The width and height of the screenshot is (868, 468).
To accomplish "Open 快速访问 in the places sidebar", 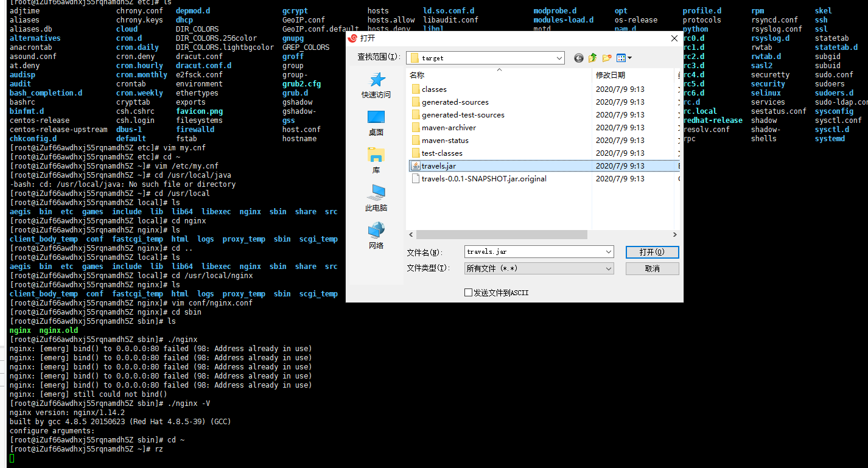I will tap(376, 85).
